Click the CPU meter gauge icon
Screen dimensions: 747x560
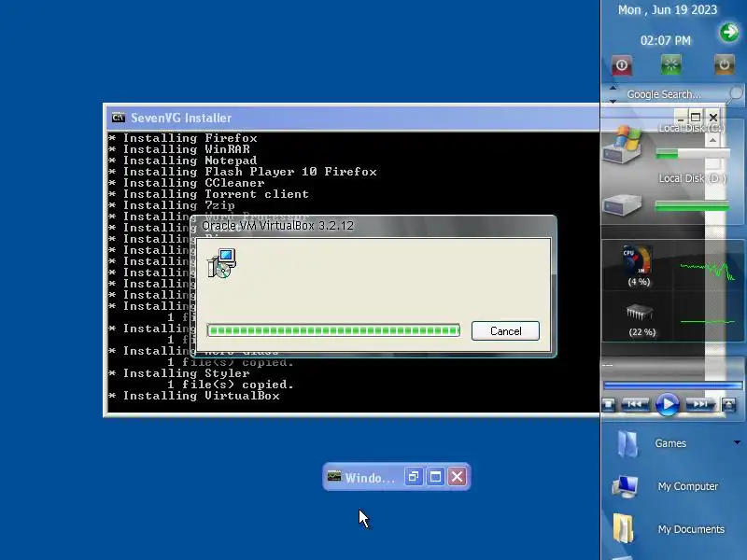click(638, 260)
